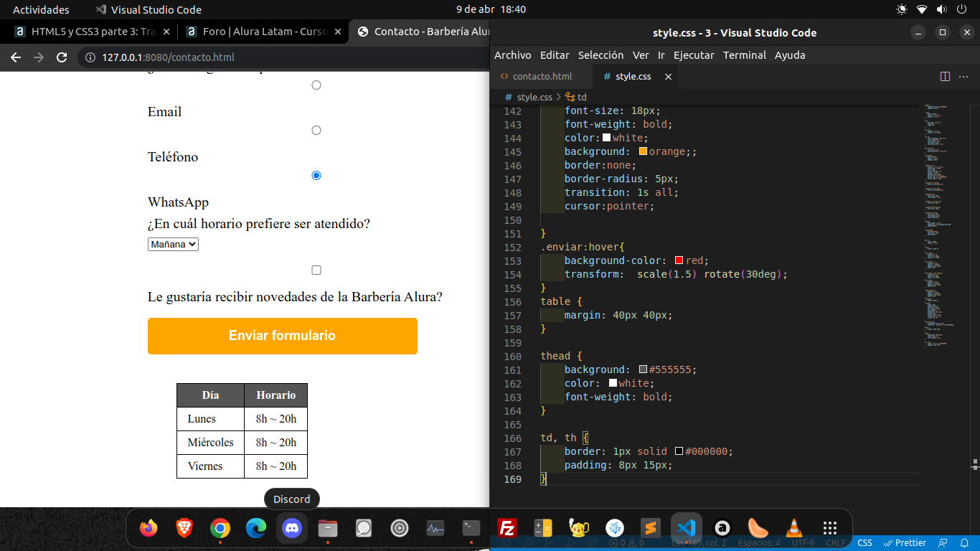Open Sublime Text from the dock
Viewport: 980px width, 551px height.
click(x=651, y=528)
